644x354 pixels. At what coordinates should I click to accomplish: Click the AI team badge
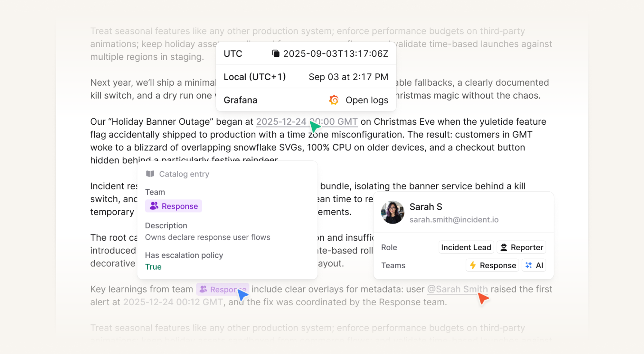tap(534, 265)
